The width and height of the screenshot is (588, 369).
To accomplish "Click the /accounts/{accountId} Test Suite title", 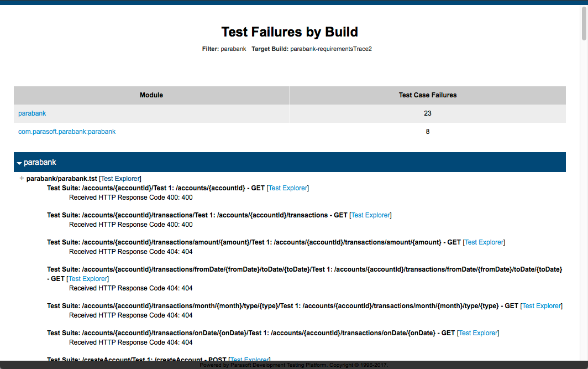I will [156, 188].
